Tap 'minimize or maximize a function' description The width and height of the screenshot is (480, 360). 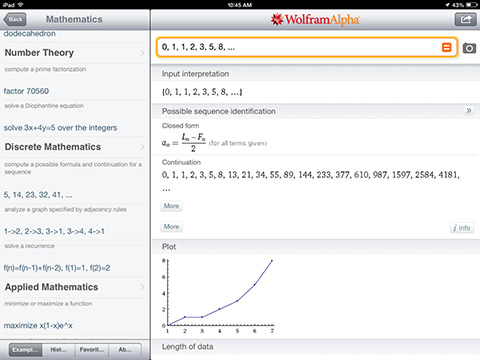pyautogui.click(x=48, y=304)
